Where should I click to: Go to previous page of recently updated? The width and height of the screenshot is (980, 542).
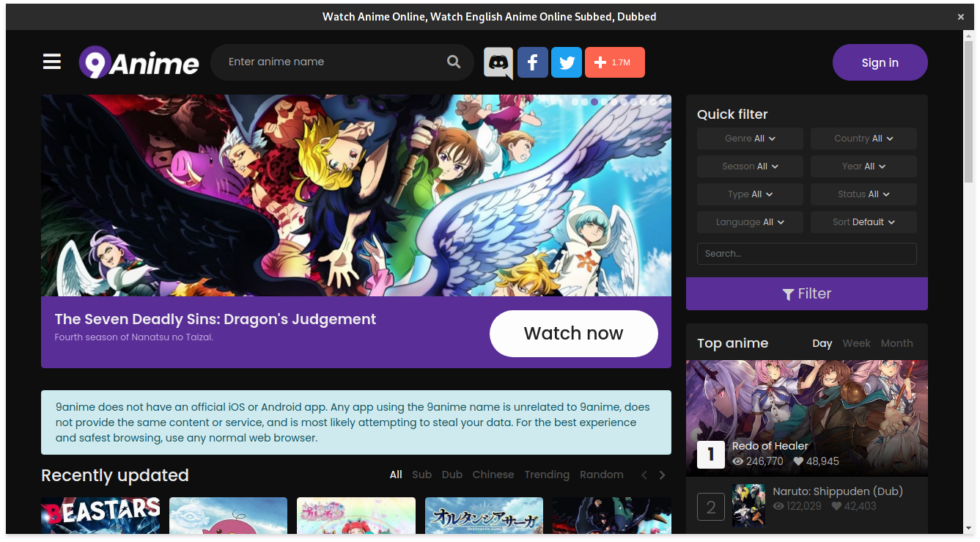pyautogui.click(x=644, y=475)
